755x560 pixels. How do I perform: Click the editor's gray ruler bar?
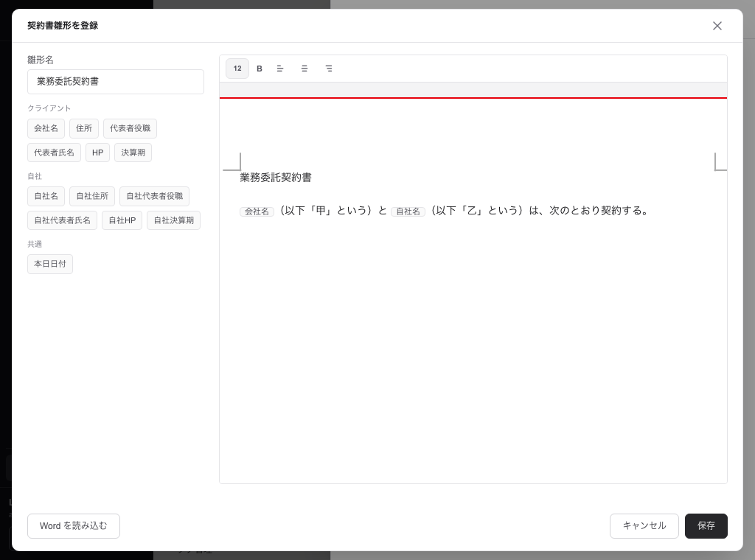(x=473, y=90)
